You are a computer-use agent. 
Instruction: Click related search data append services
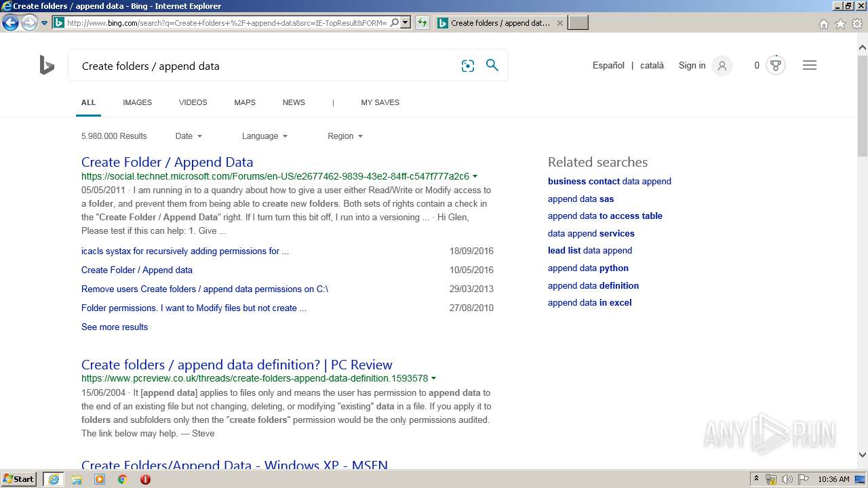click(x=591, y=233)
